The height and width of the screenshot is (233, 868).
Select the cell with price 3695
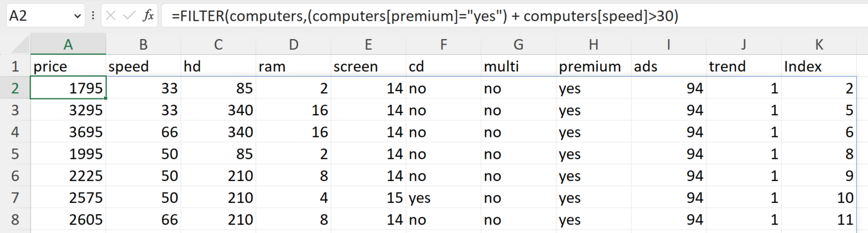[68, 132]
